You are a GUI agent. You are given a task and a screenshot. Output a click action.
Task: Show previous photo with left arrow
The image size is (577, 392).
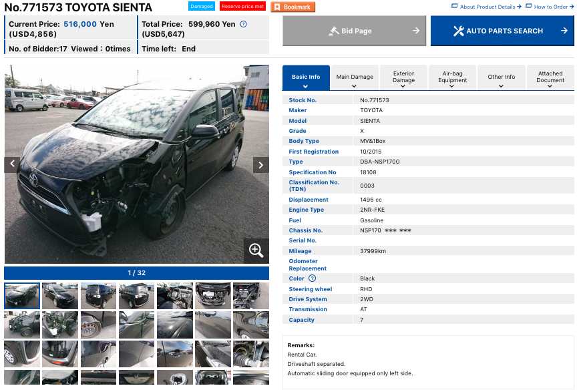(12, 164)
